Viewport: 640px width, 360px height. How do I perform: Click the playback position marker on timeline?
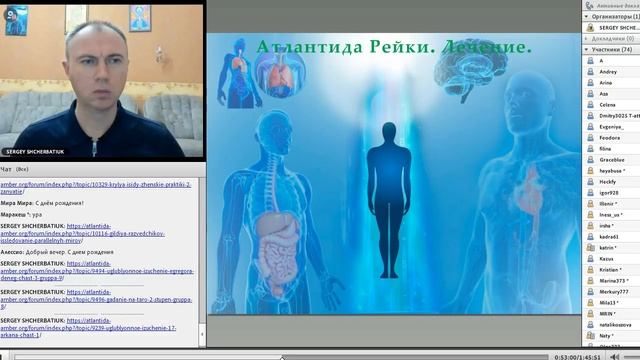pos(282,358)
